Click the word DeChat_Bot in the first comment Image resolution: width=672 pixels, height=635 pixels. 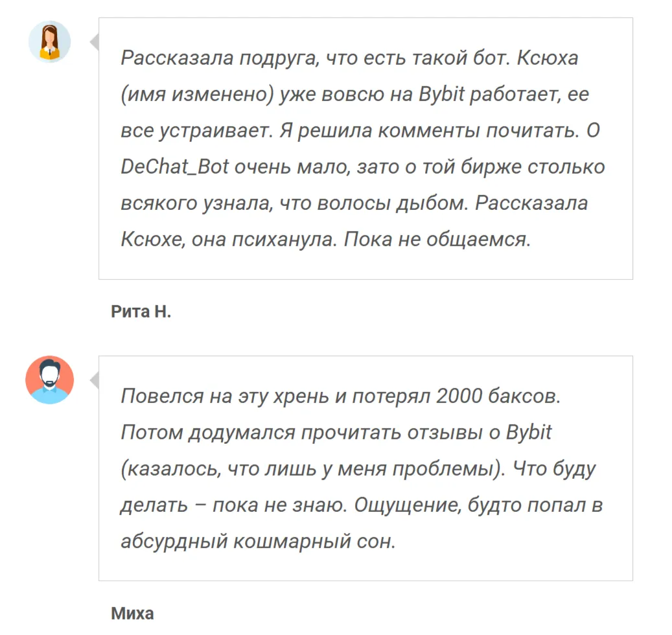tap(175, 167)
